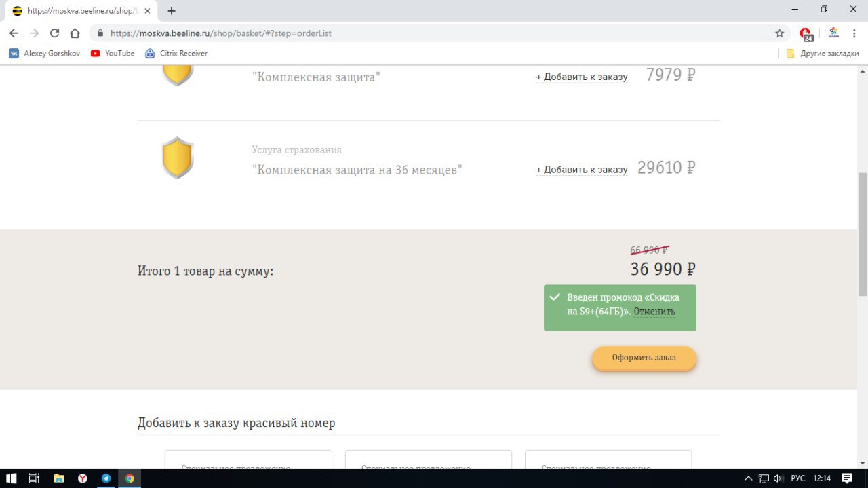Click the "Услуга страхования" label
868x488 pixels.
click(x=296, y=149)
